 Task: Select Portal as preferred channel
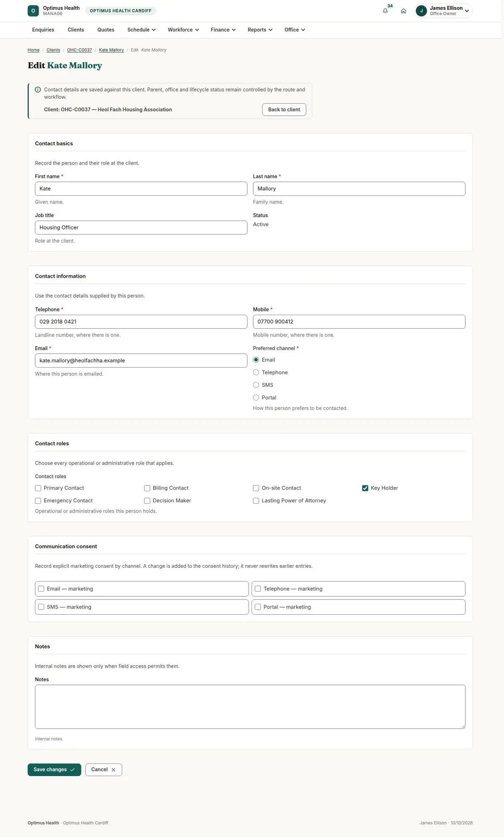coord(256,397)
